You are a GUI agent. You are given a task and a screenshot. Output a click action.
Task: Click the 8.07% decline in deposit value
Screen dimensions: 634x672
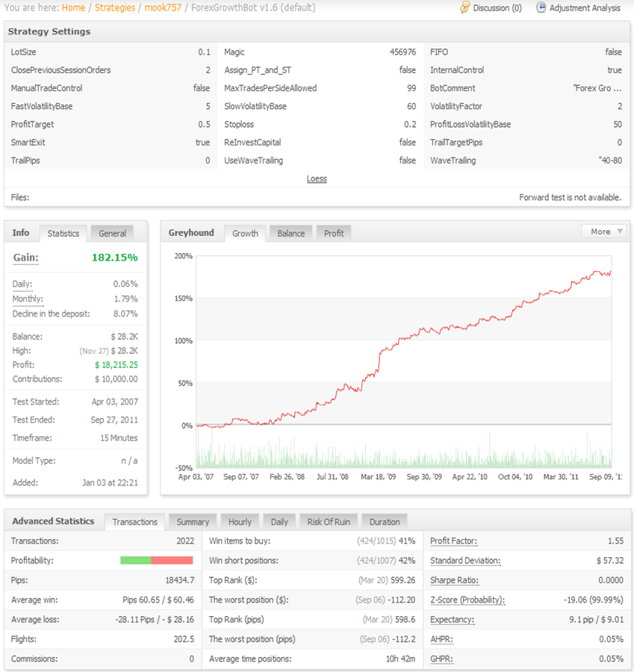(125, 314)
